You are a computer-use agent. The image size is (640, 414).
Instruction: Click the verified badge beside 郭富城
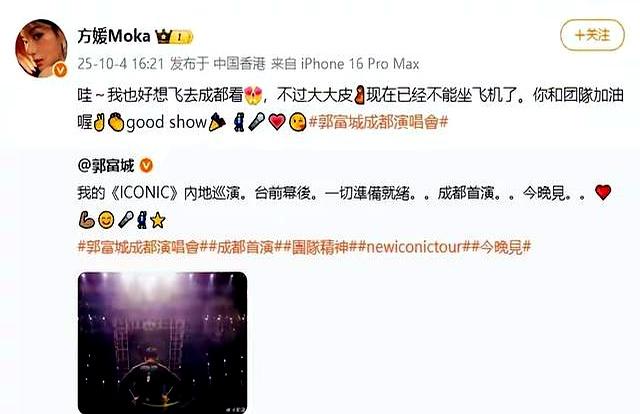pyautogui.click(x=147, y=165)
